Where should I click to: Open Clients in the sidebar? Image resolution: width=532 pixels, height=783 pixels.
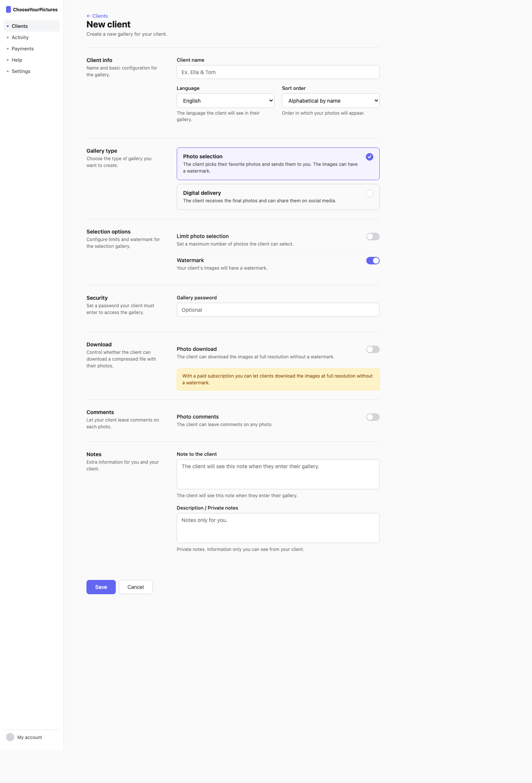pyautogui.click(x=32, y=26)
